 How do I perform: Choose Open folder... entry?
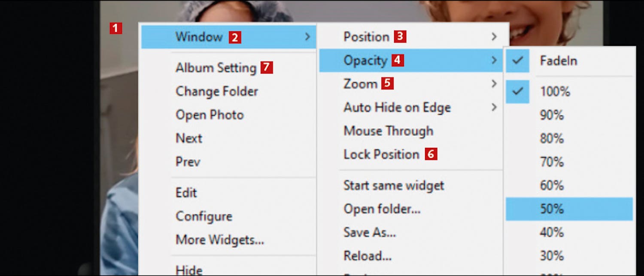click(382, 209)
